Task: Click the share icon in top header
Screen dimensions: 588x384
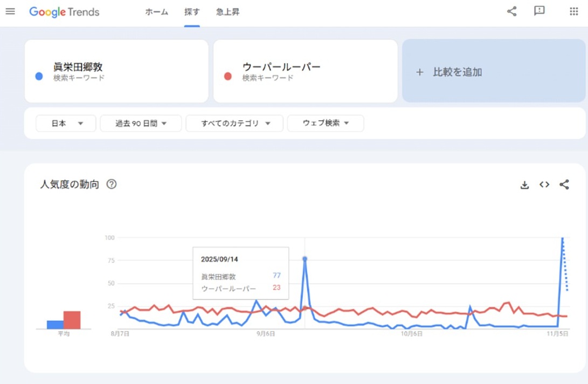Action: 511,11
